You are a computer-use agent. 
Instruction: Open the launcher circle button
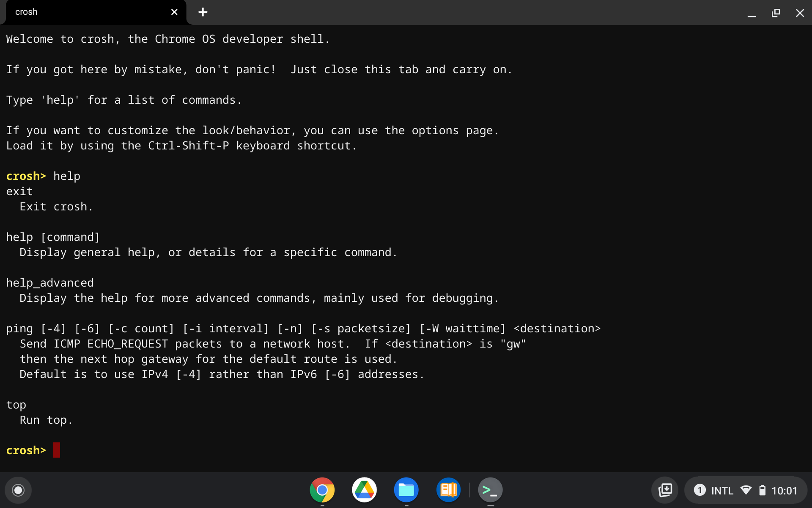point(18,490)
